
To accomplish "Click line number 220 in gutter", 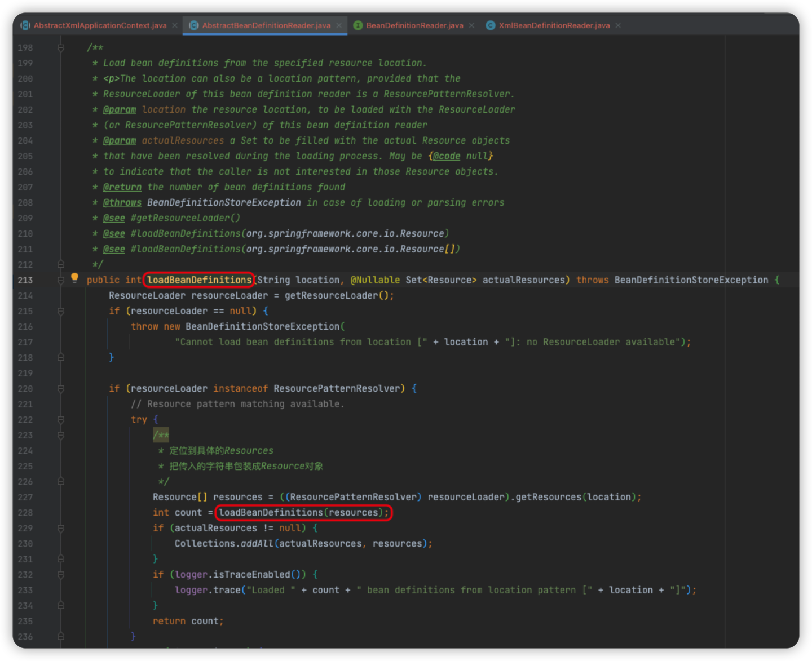I will coord(25,389).
